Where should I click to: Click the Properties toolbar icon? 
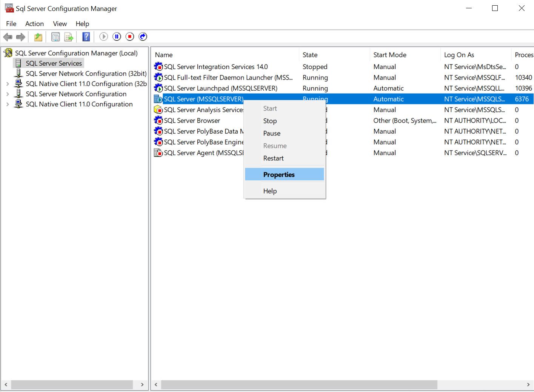[55, 37]
